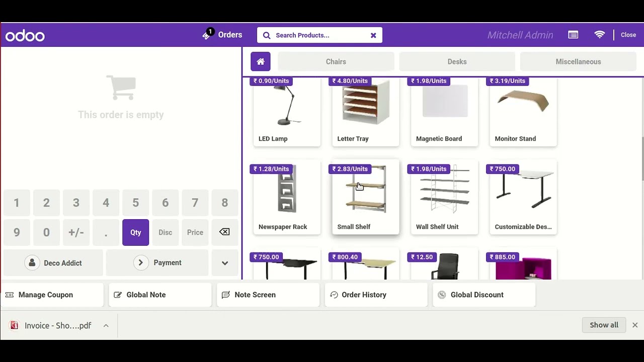Click the backspace key on numpad
This screenshot has width=644, height=362.
click(224, 232)
